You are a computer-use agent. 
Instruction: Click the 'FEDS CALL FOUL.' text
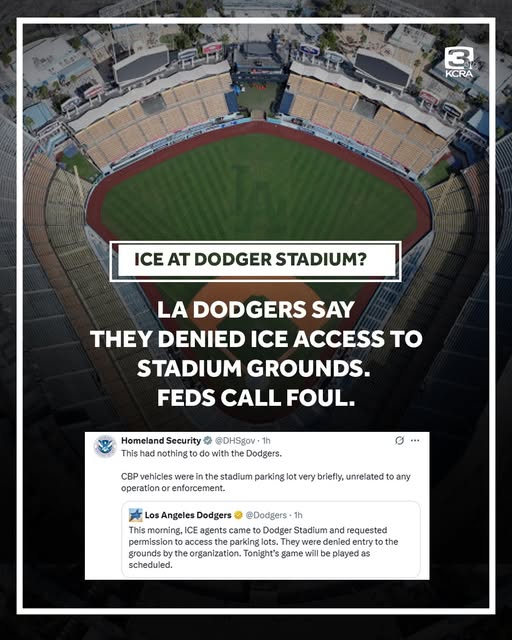tap(256, 398)
